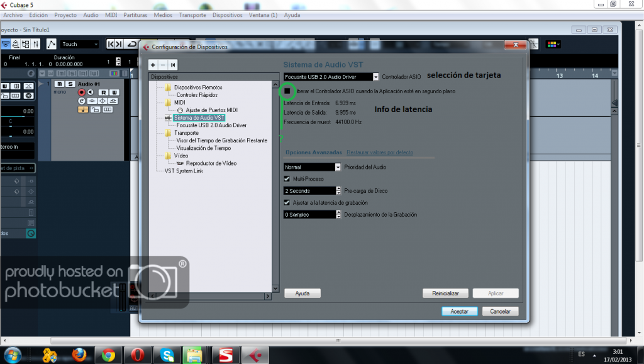This screenshot has width=644, height=364.
Task: Select the MIDI folder in devices tree
Action: (x=179, y=103)
